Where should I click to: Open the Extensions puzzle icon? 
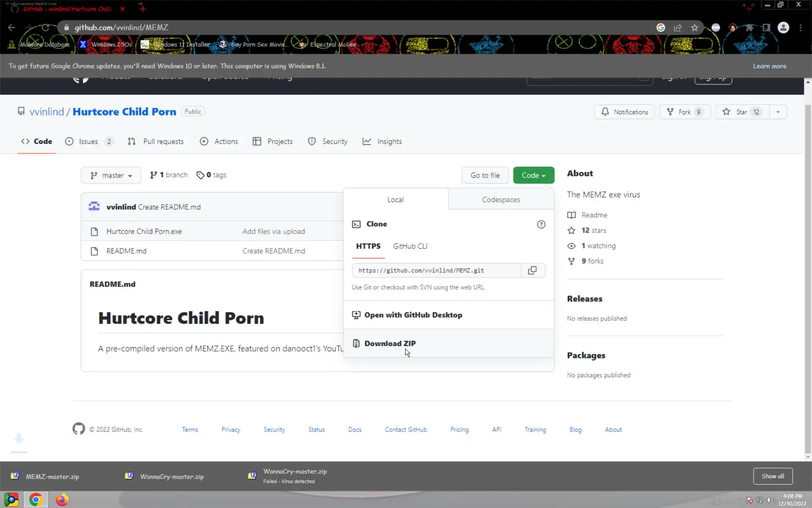pos(749,28)
